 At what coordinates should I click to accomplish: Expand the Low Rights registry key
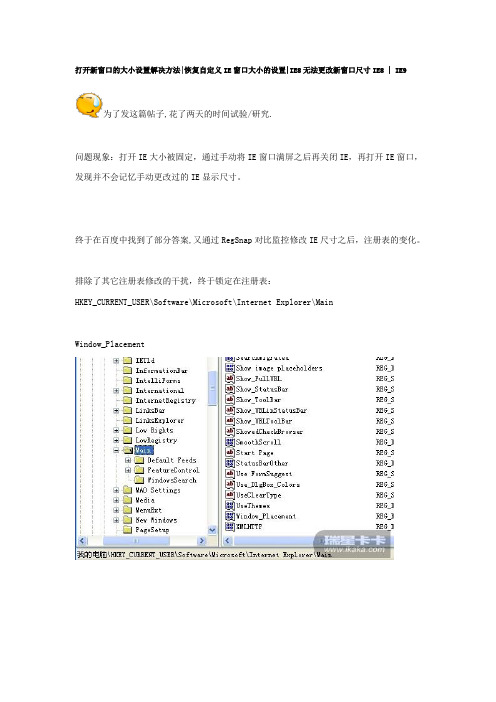(x=116, y=430)
